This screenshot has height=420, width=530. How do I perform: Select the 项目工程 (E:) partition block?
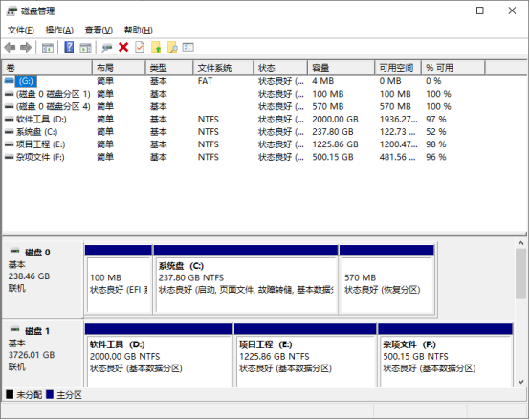coord(305,356)
